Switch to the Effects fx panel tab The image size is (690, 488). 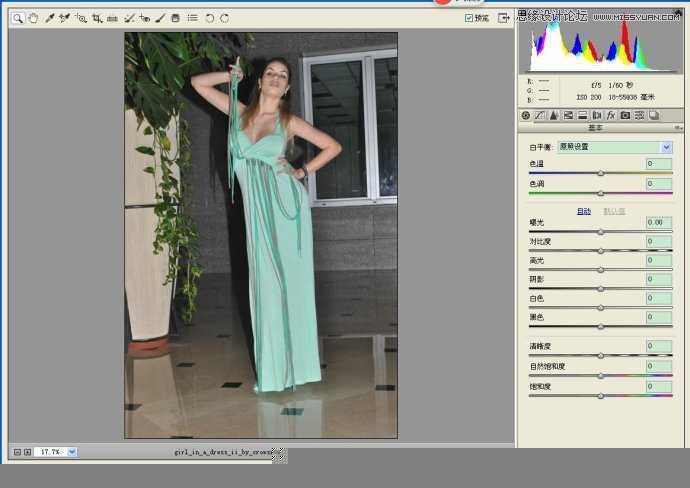(x=611, y=115)
